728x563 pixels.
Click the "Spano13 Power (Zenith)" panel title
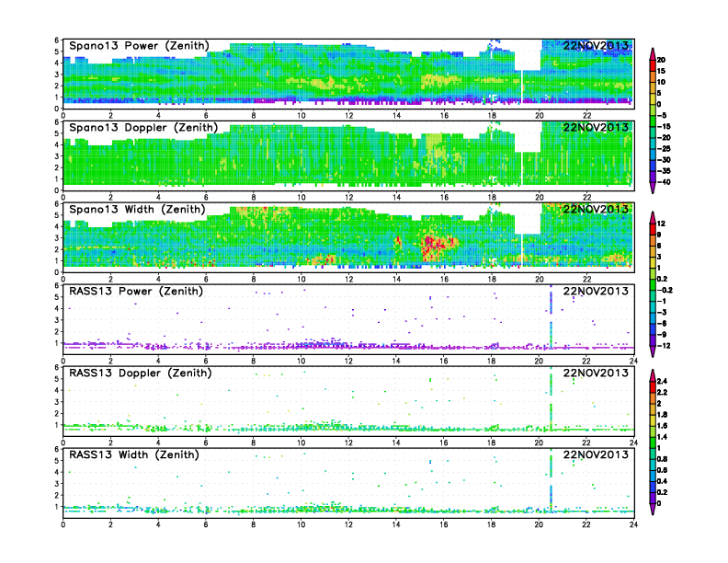point(139,46)
